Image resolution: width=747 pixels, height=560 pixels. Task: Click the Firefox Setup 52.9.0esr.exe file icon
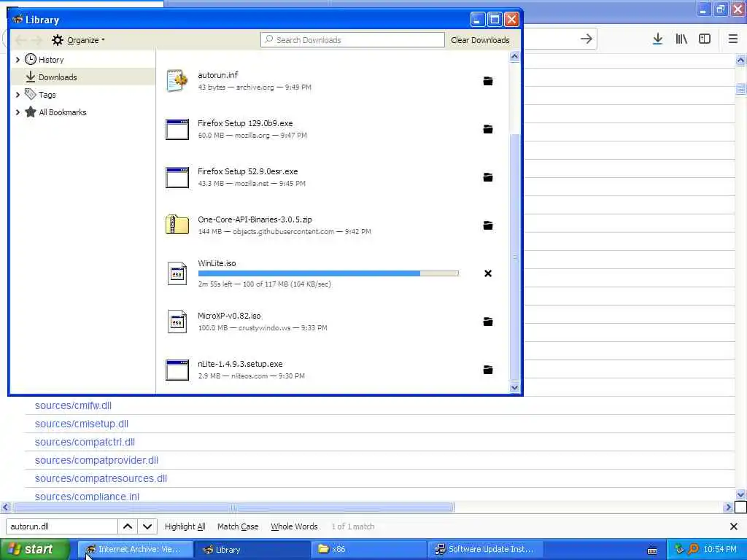177,178
